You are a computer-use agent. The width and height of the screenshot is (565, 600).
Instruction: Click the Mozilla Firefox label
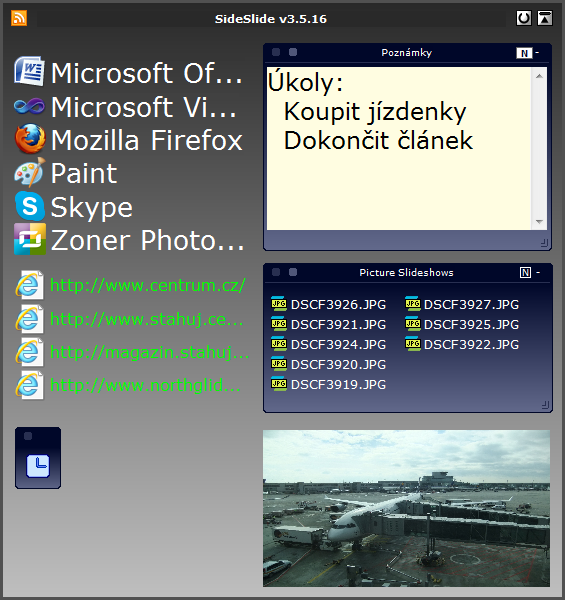147,140
